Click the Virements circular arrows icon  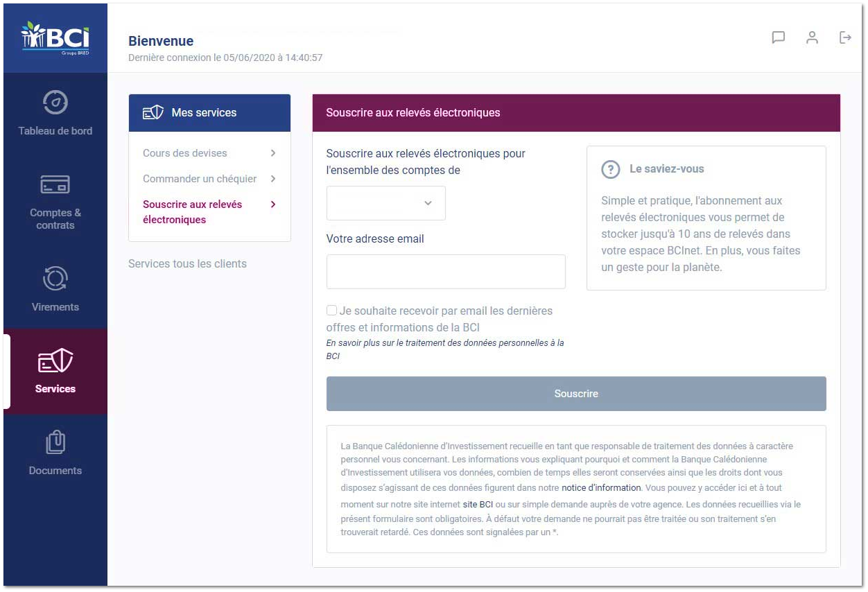(x=55, y=279)
